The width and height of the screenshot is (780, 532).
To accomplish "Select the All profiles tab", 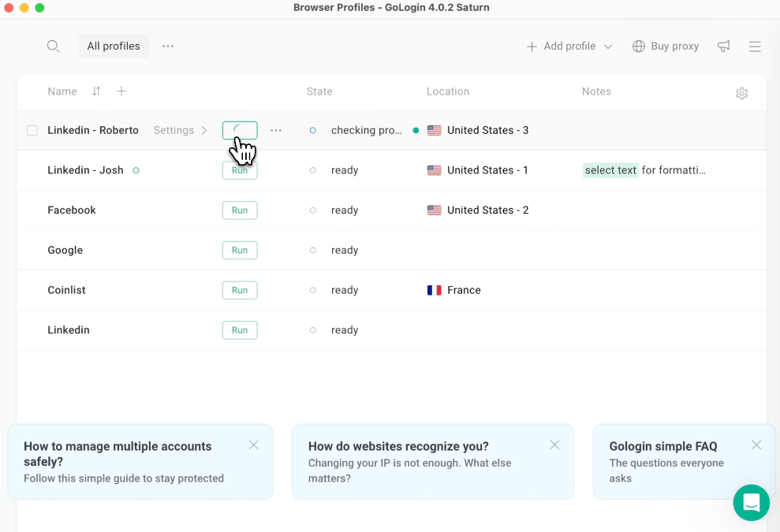I will pos(114,47).
